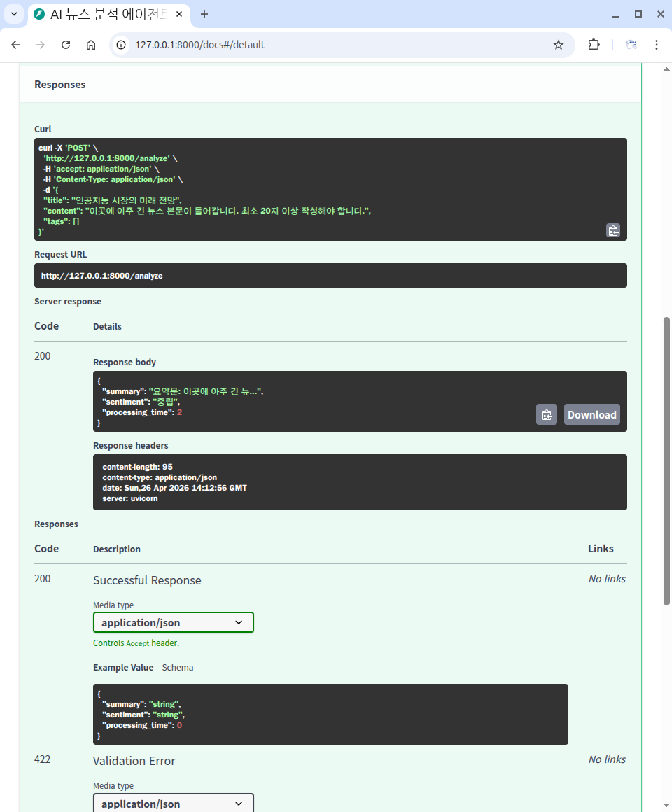The width and height of the screenshot is (672, 812).
Task: Switch to the Schema tab
Action: [178, 667]
